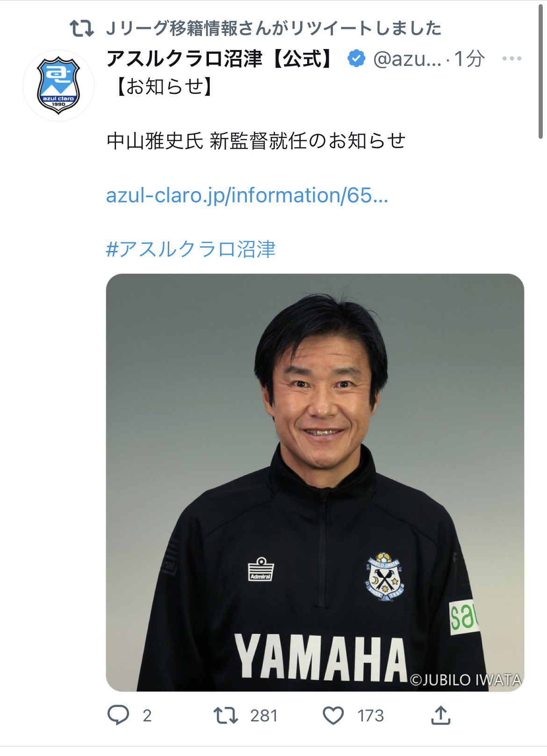Open the Azul Claro Numazu profile avatar

tap(58, 86)
